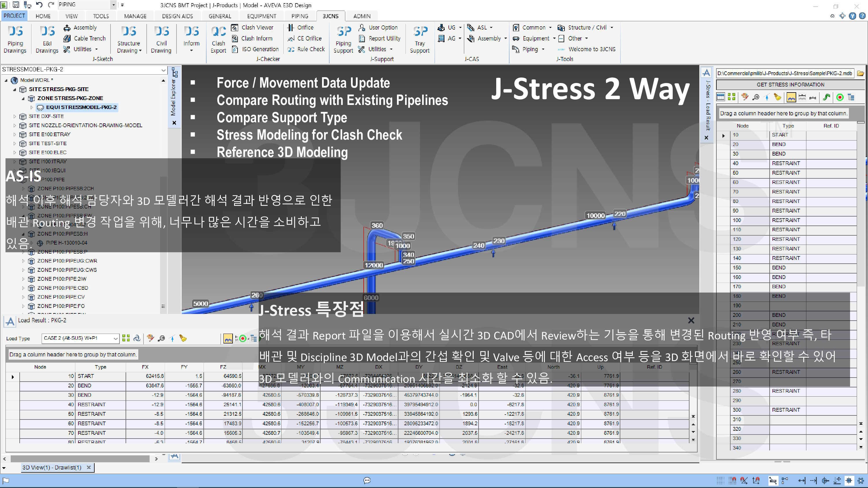Click node label 10000 on pipe
Viewport: 868px width, 488px height.
595,216
